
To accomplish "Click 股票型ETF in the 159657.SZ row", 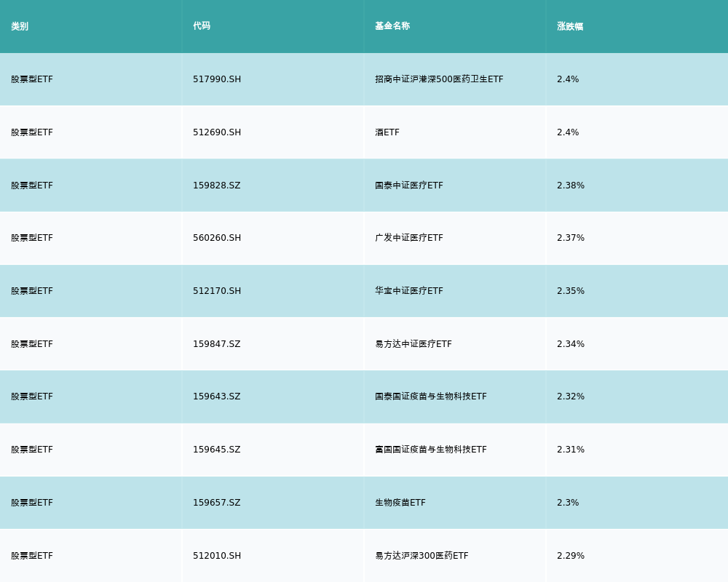I will click(32, 503).
